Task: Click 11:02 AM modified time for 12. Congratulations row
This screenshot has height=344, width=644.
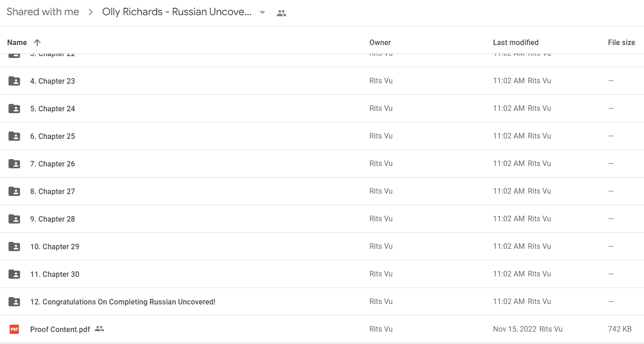Action: point(509,301)
